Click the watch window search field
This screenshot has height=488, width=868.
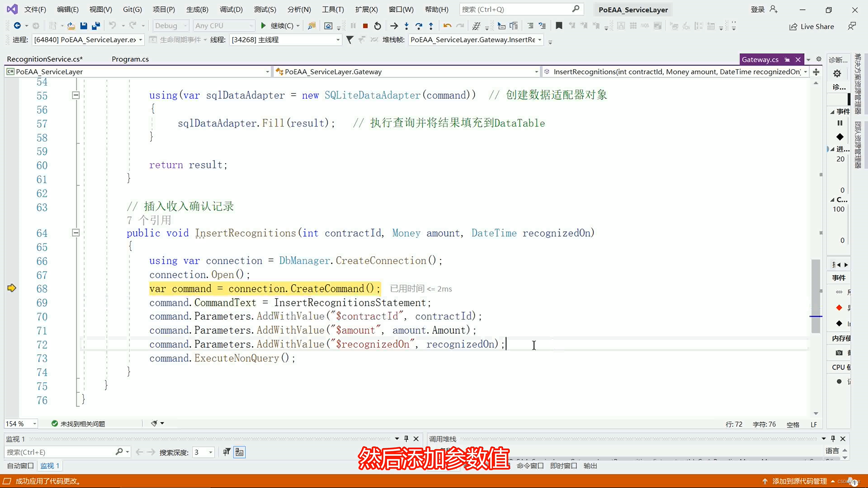click(59, 452)
